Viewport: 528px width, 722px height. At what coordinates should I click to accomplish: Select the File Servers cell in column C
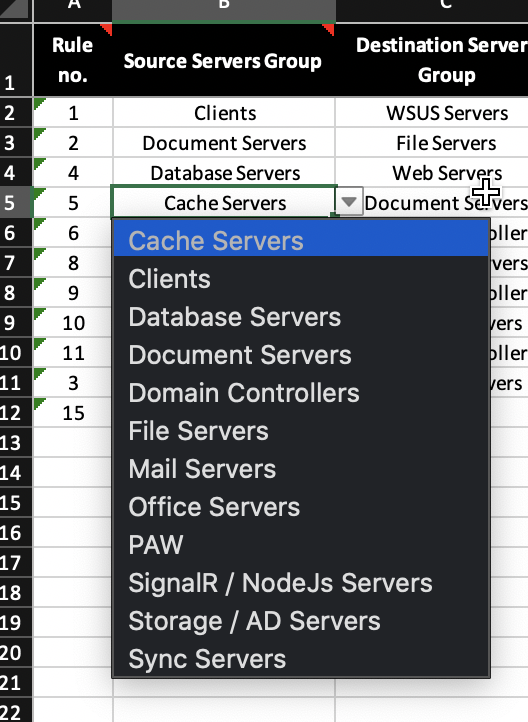click(432, 143)
